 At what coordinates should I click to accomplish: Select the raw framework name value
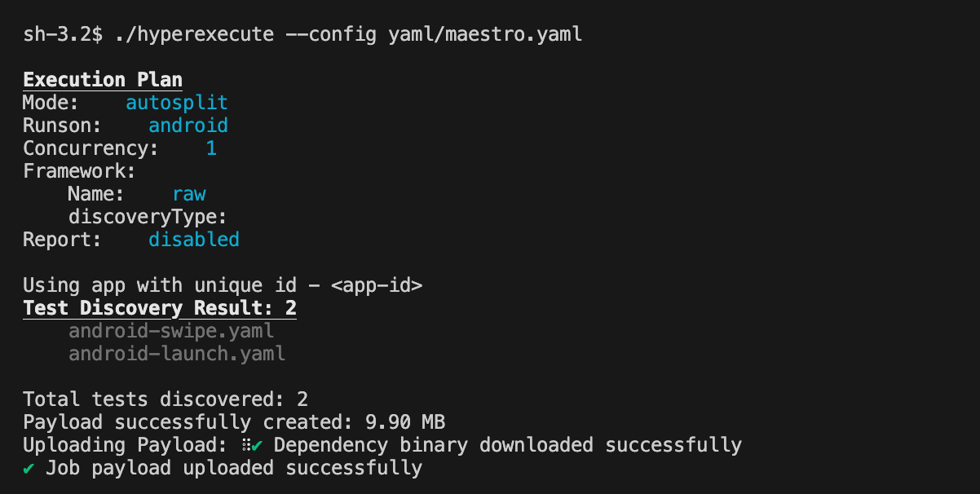(188, 194)
